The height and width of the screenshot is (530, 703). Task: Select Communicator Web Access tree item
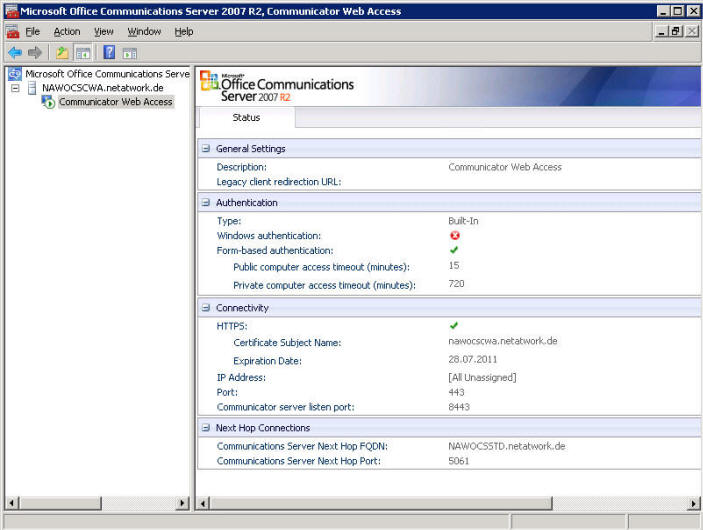pyautogui.click(x=116, y=102)
